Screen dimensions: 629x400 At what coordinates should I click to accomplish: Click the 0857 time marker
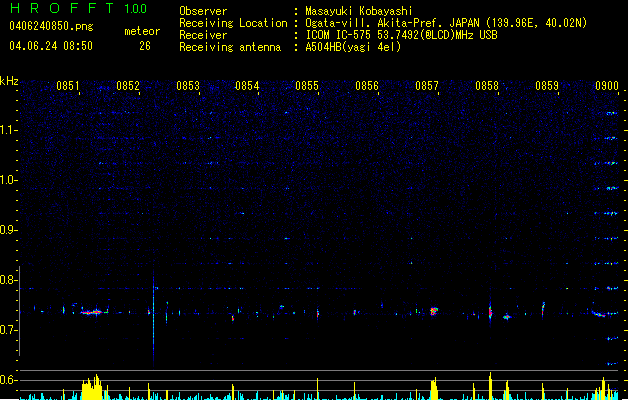[x=427, y=86]
